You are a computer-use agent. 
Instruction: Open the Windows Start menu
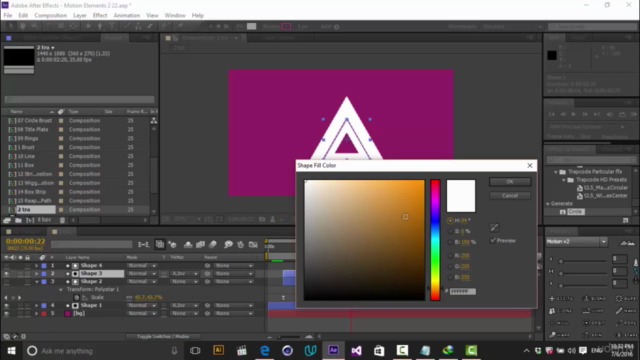(x=11, y=351)
